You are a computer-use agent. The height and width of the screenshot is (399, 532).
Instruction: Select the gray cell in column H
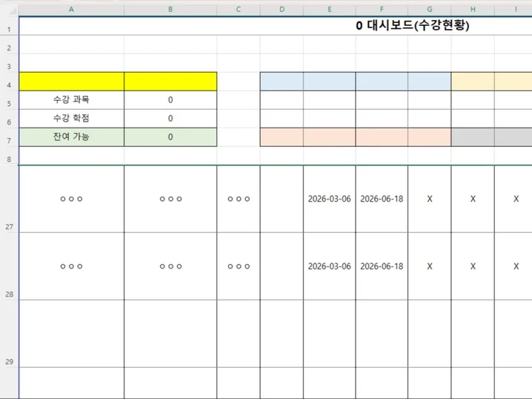click(x=473, y=137)
